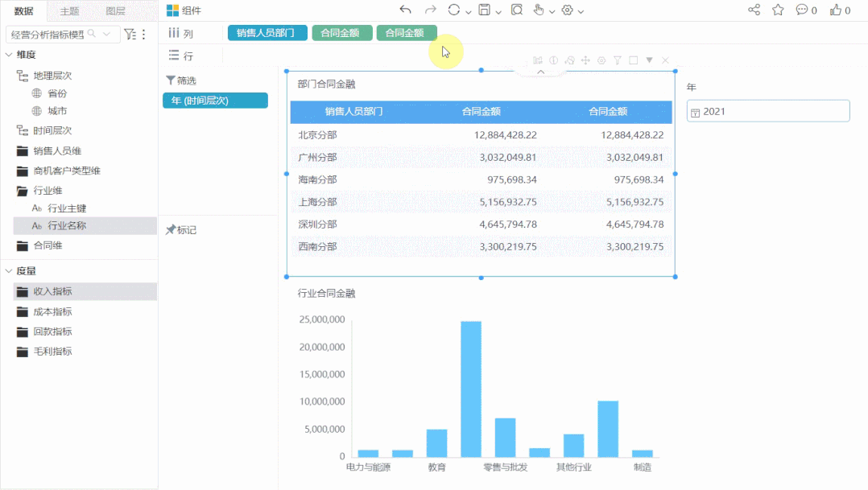The height and width of the screenshot is (490, 868).
Task: Collapse the 维度 dimensions section
Action: click(9, 55)
